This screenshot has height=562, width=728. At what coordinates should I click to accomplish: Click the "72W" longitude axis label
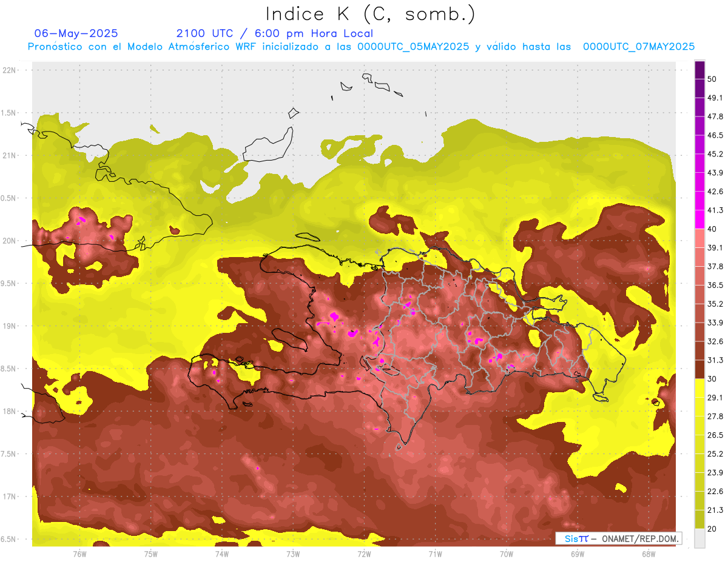[364, 554]
